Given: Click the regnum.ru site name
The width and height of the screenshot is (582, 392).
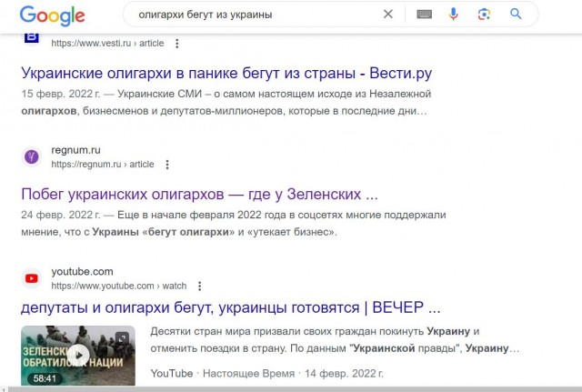Looking at the screenshot, I should click(75, 150).
